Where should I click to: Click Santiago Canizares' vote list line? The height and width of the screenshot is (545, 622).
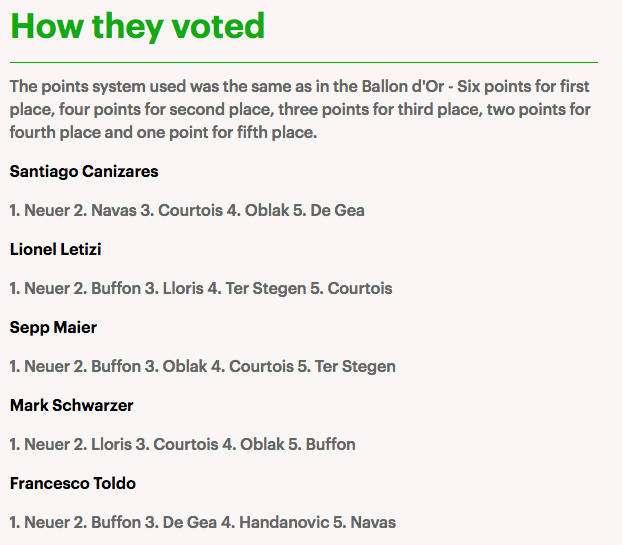click(187, 210)
